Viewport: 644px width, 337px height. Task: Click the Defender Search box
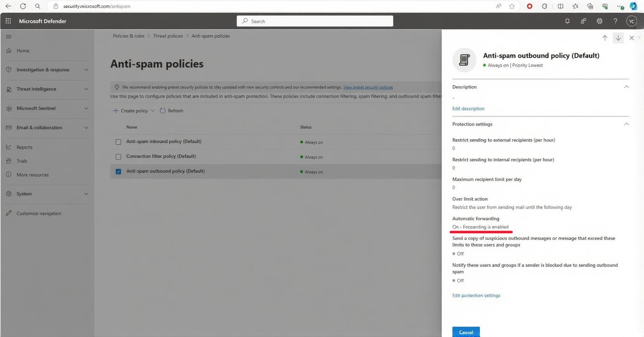315,21
